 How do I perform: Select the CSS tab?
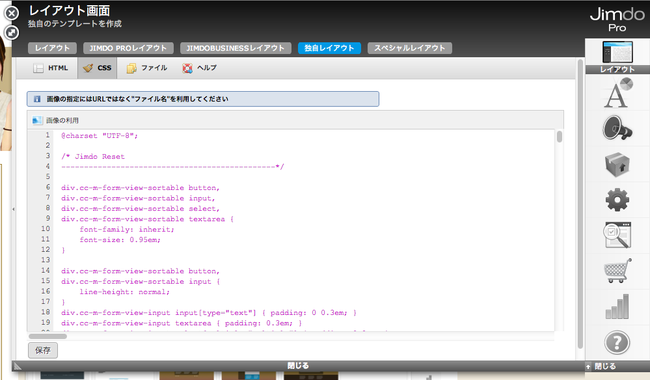[97, 68]
